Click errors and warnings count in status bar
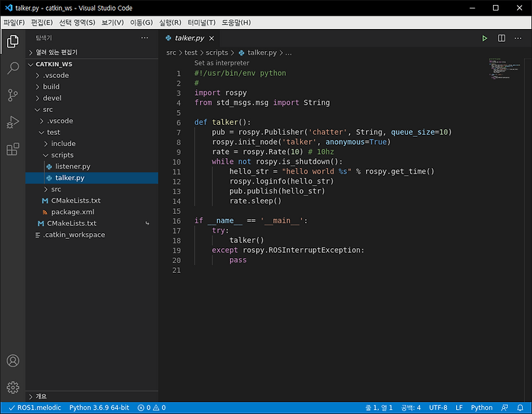This screenshot has width=532, height=414. [x=151, y=408]
